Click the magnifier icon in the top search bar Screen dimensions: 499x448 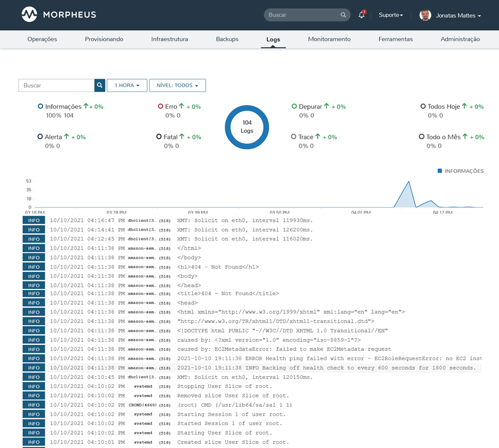coord(343,15)
